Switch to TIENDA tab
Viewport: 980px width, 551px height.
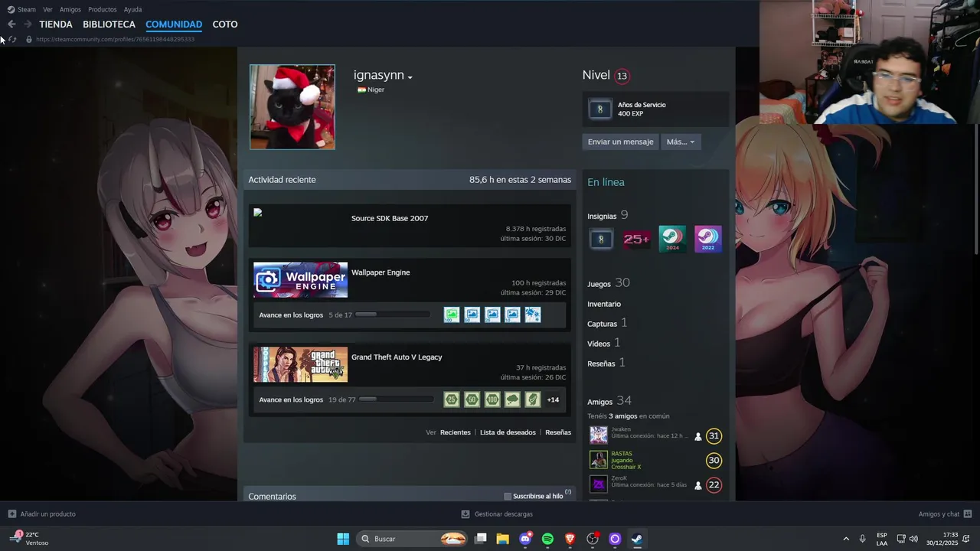56,24
